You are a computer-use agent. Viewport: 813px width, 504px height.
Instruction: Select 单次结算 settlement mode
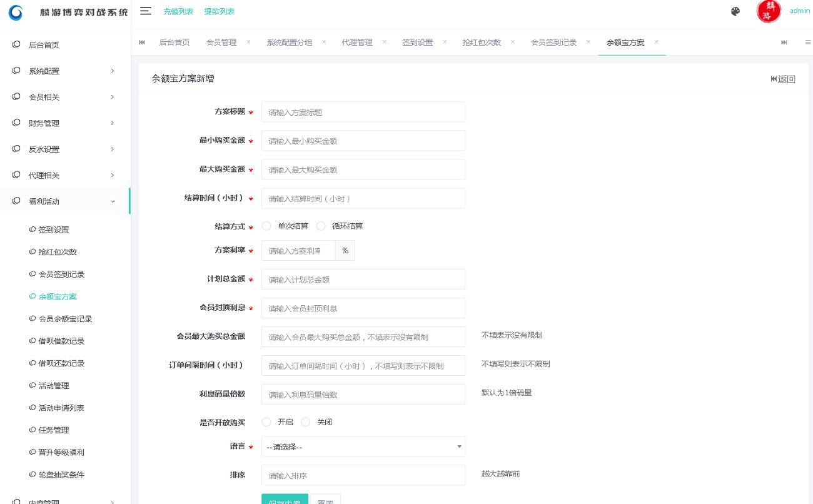(x=266, y=226)
